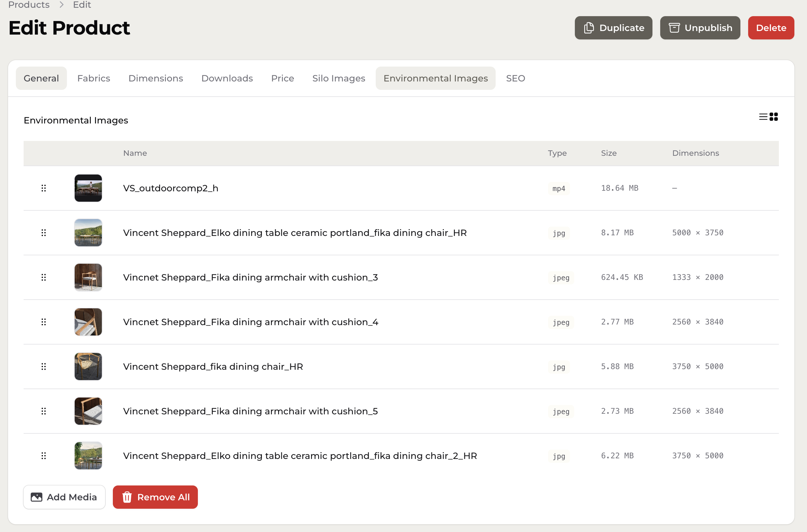Click the Environmental Images section heading
The height and width of the screenshot is (532, 807).
click(76, 121)
